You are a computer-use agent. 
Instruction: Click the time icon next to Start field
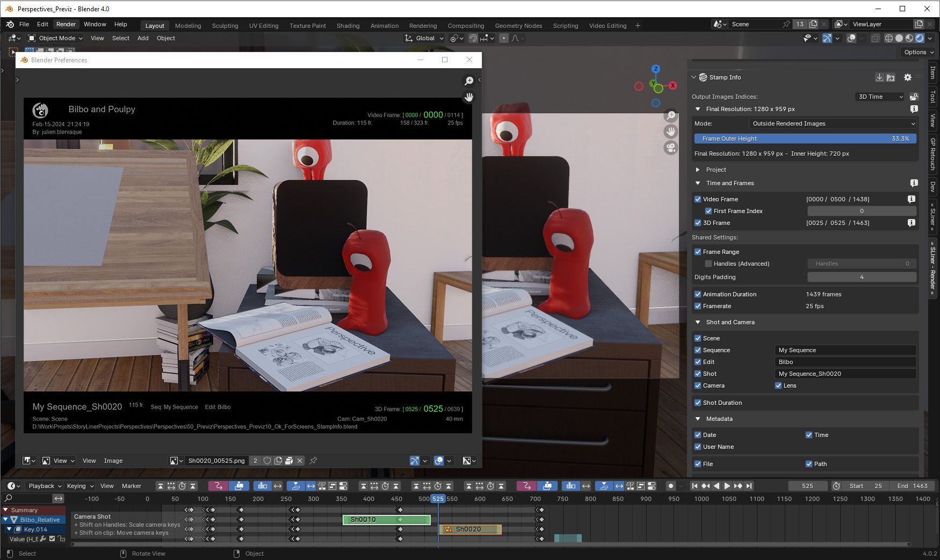[836, 486]
